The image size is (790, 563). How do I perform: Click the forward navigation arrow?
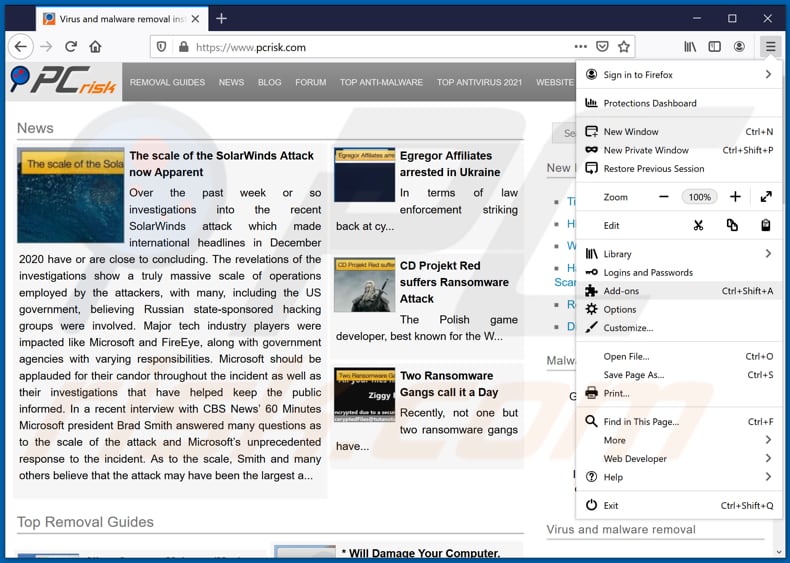[46, 47]
